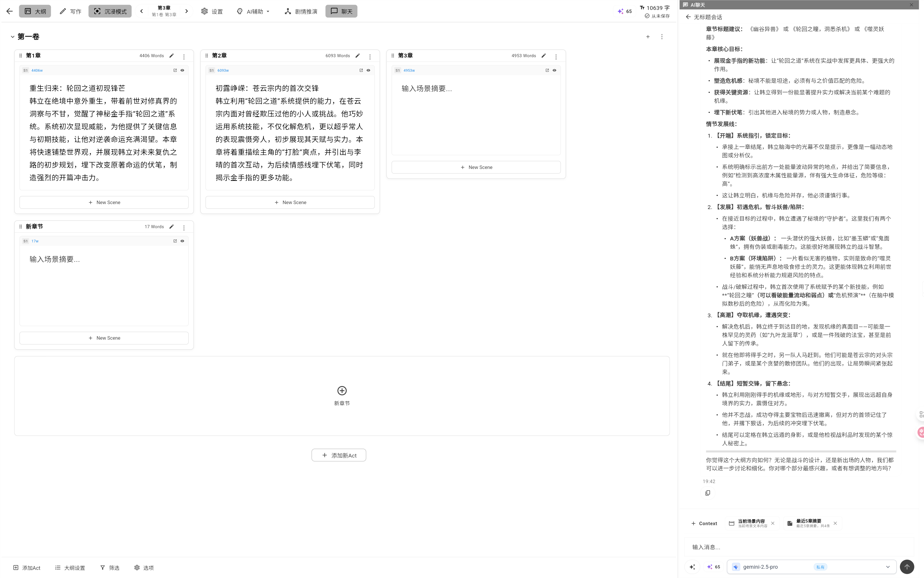Collapse the 第一卷 volume section

12,37
